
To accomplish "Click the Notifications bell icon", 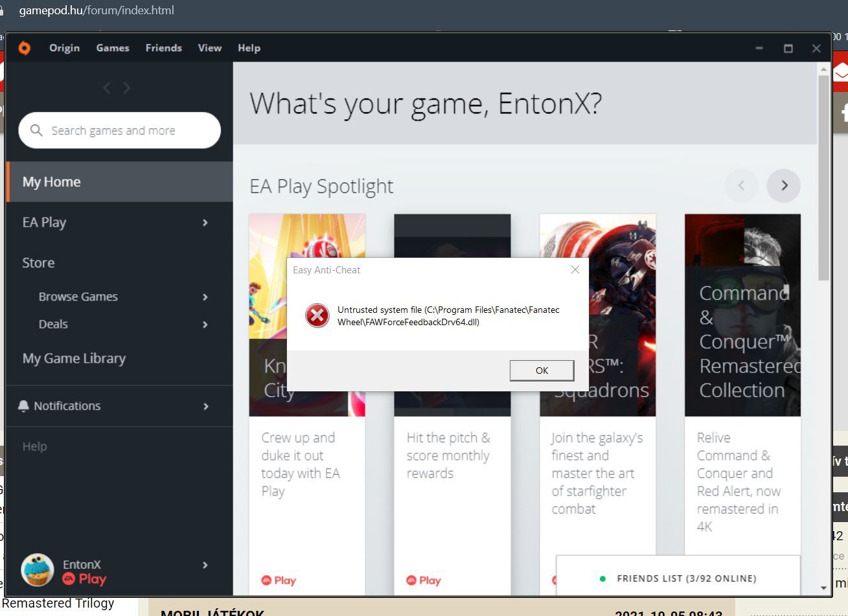I will (23, 406).
